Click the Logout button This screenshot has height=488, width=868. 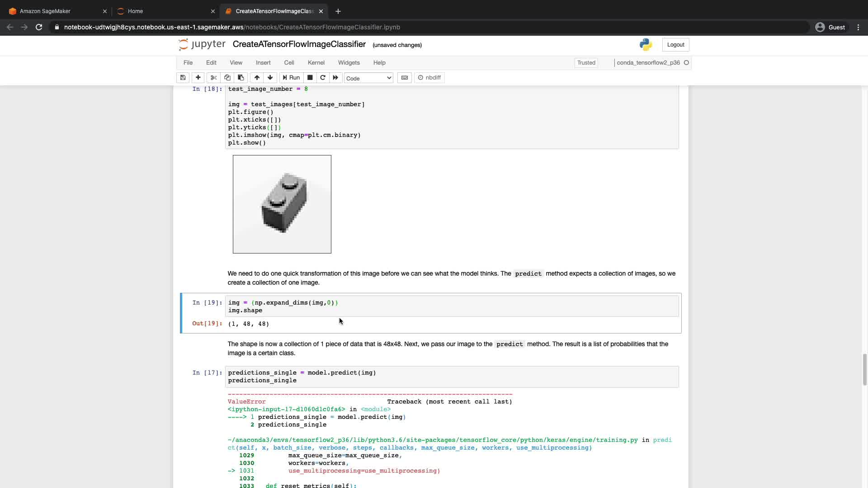[x=675, y=45]
